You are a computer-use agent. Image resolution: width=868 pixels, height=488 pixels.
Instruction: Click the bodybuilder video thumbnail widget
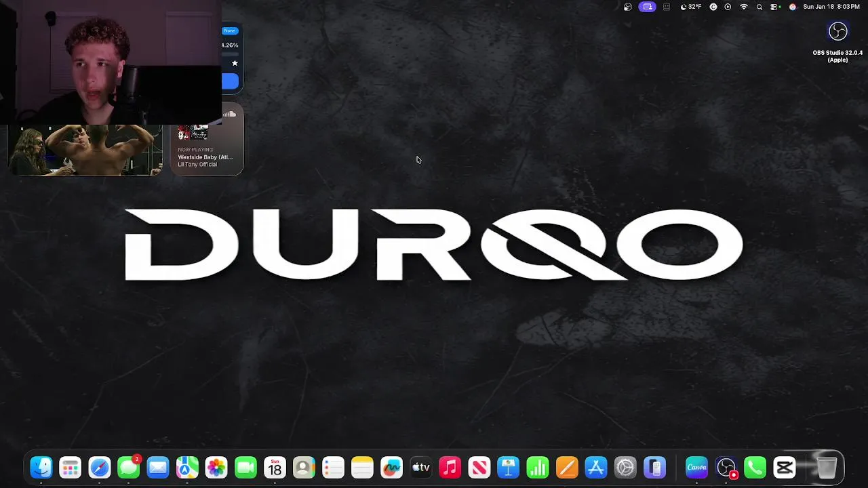(85, 150)
